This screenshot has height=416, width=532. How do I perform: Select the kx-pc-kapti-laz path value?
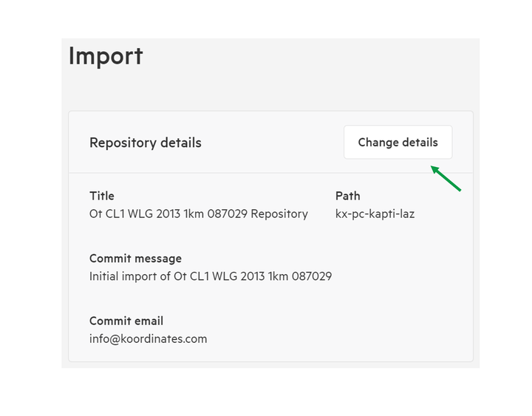pos(375,214)
